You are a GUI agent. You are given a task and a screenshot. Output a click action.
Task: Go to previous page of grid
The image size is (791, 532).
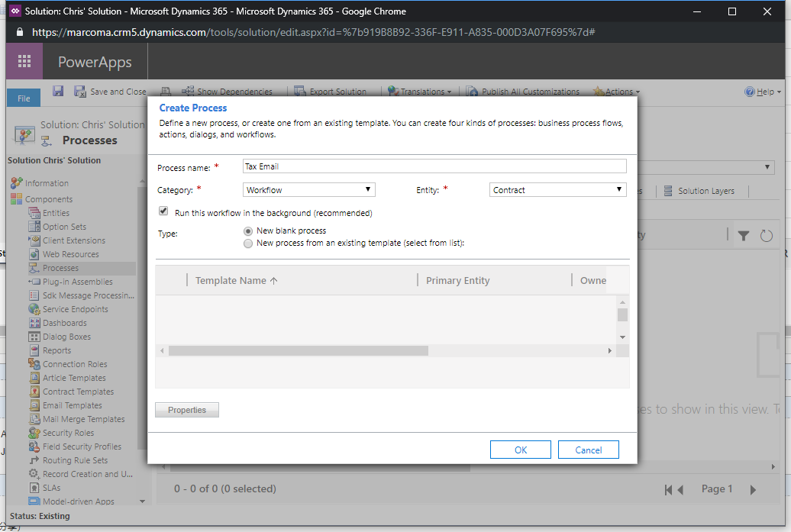(x=680, y=490)
